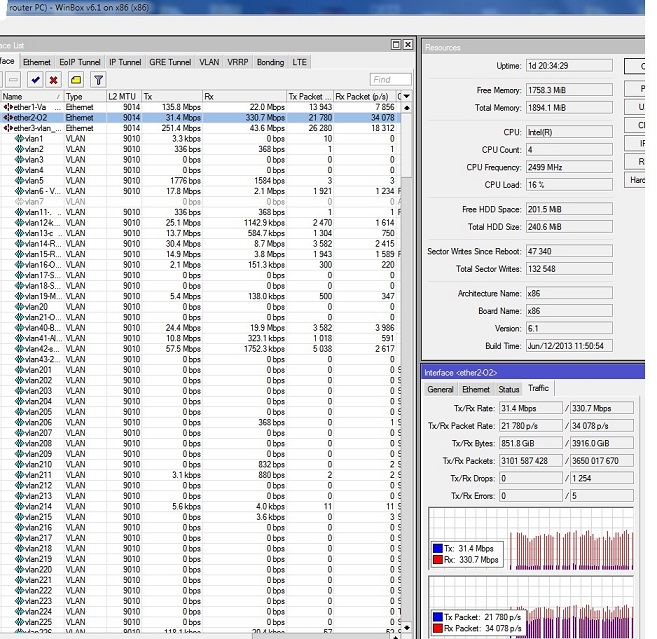The height and width of the screenshot is (639, 657).
Task: Open Ethernet tab of ether2-O2 window
Action: tap(476, 389)
